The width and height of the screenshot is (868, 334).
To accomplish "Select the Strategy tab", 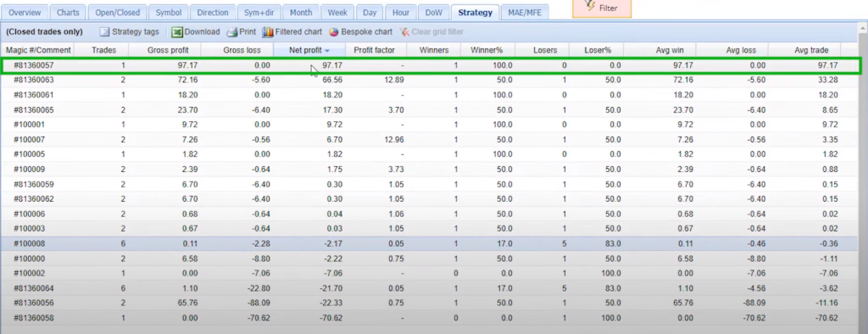I will (x=475, y=12).
